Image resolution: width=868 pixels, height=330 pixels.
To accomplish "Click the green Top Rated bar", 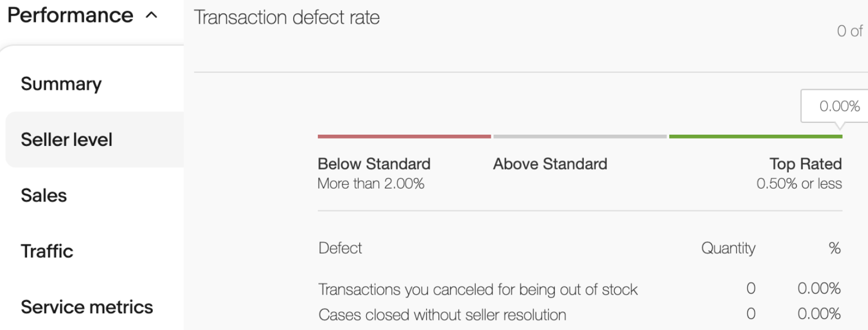I will tap(755, 136).
